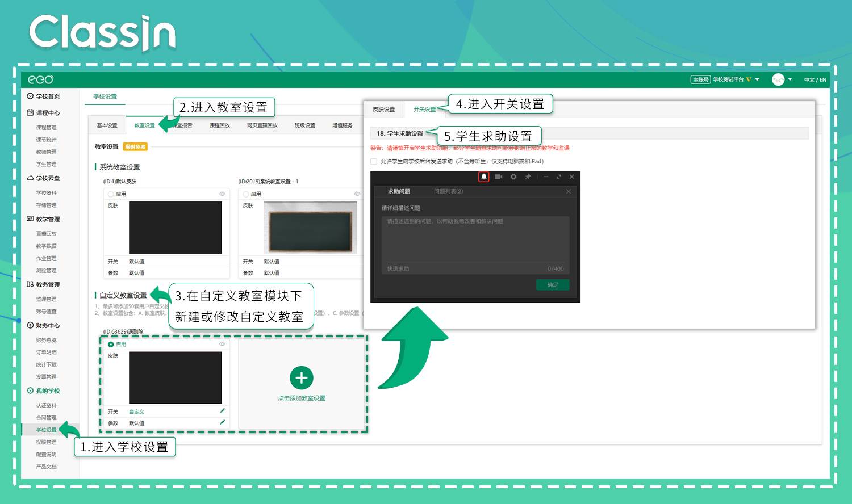Click 快速求助 in help dialog
This screenshot has width=852, height=504.
[398, 269]
